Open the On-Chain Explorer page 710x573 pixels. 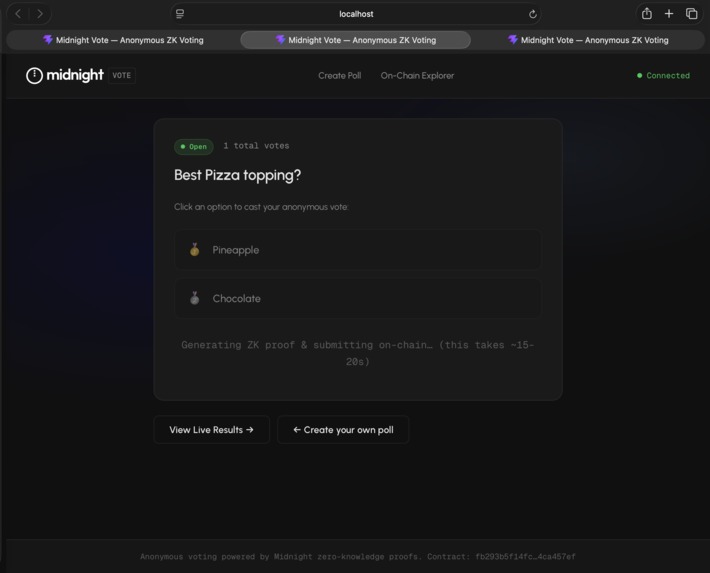[x=417, y=76]
